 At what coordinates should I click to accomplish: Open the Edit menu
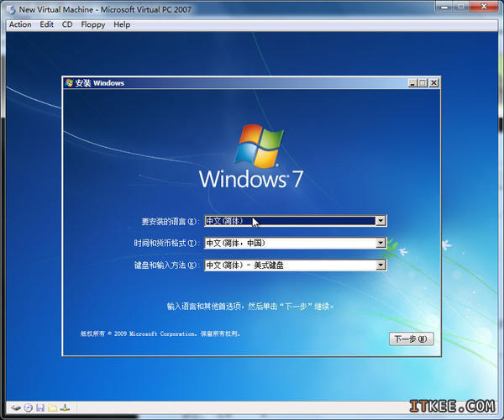tap(46, 24)
